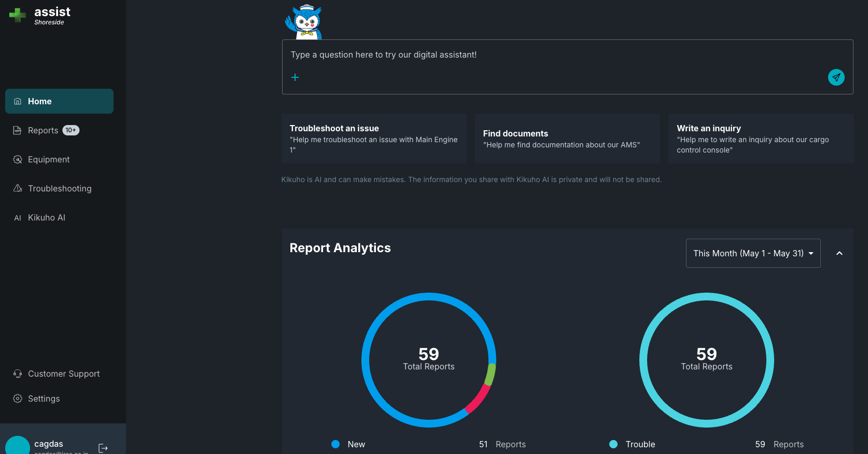This screenshot has height=454, width=868.
Task: Click the logout icon next to cagdas
Action: (x=103, y=448)
